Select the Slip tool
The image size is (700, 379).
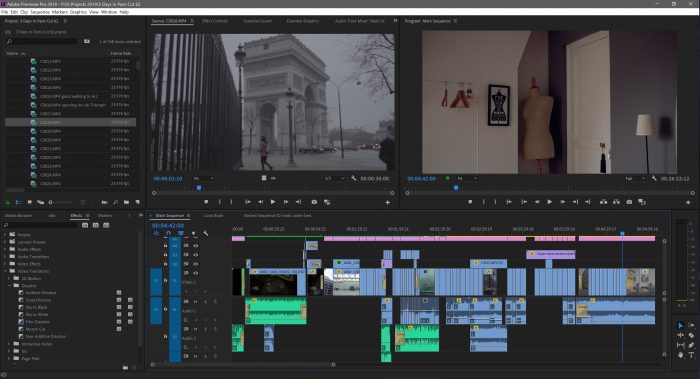(x=680, y=345)
